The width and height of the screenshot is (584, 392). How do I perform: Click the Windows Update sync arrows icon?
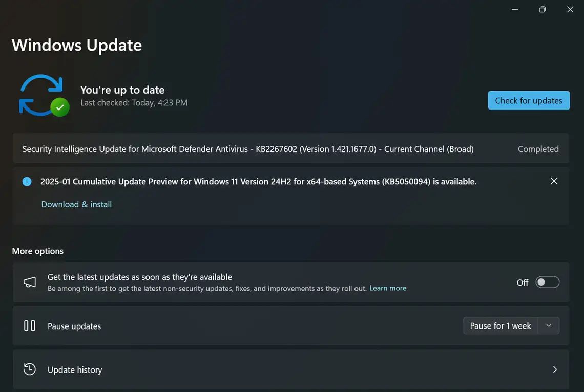click(x=41, y=95)
